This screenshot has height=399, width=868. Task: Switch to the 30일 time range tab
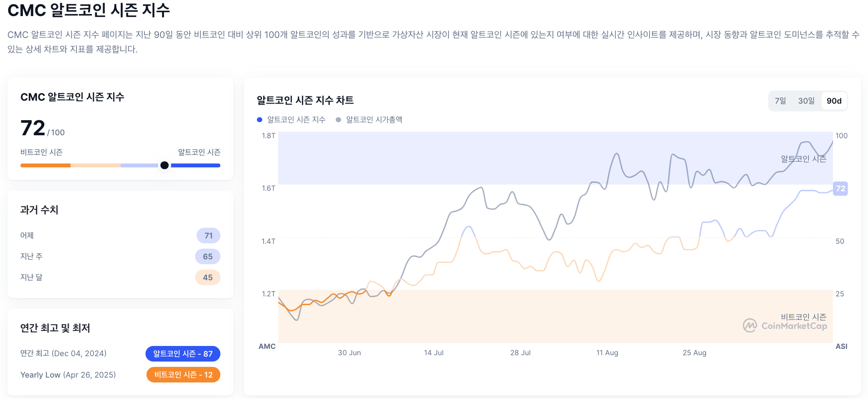(807, 101)
